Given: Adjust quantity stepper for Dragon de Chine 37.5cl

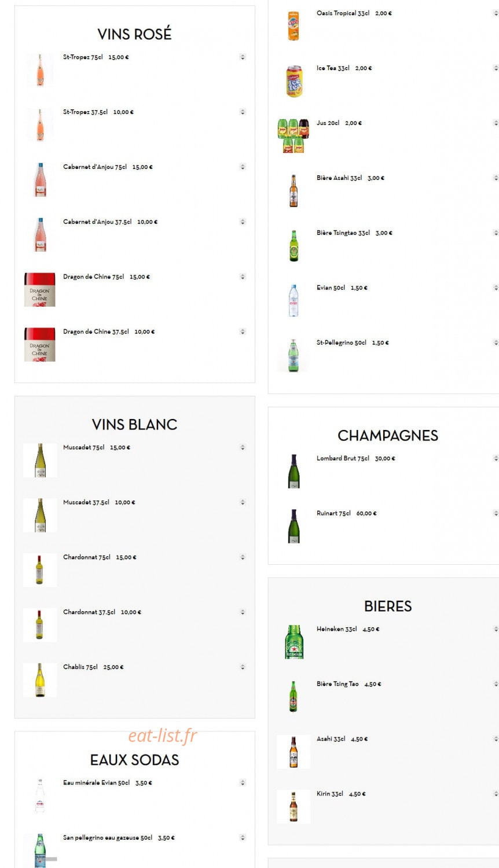Looking at the screenshot, I should (243, 332).
